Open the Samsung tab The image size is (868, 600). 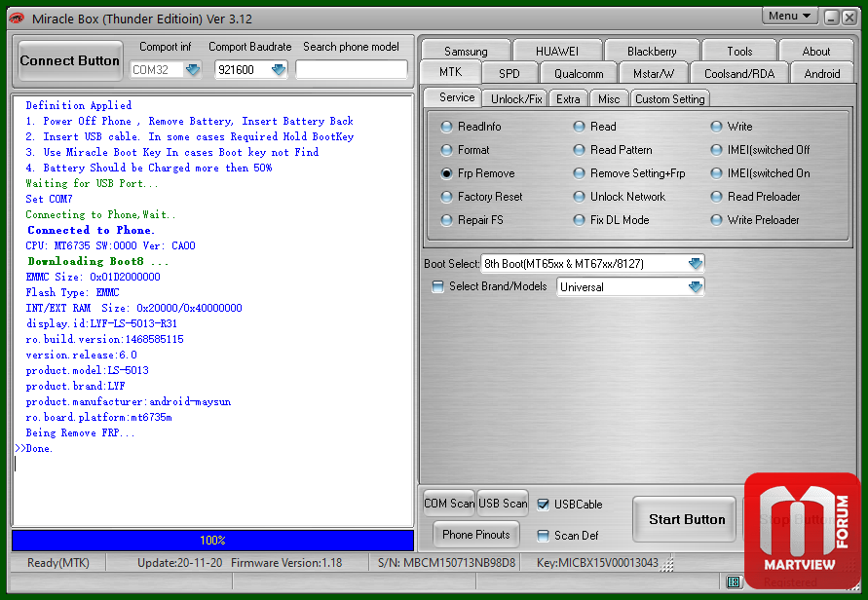click(466, 51)
